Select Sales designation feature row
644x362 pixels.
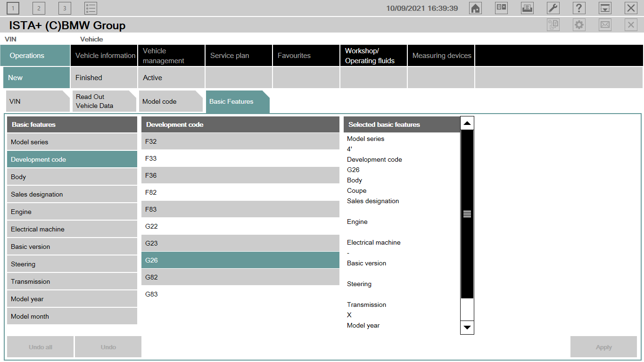[72, 194]
